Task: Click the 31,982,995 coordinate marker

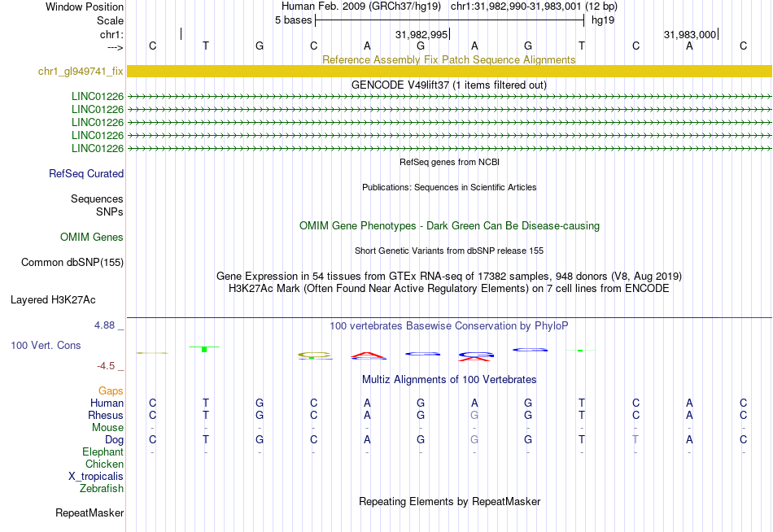Action: tap(421, 34)
